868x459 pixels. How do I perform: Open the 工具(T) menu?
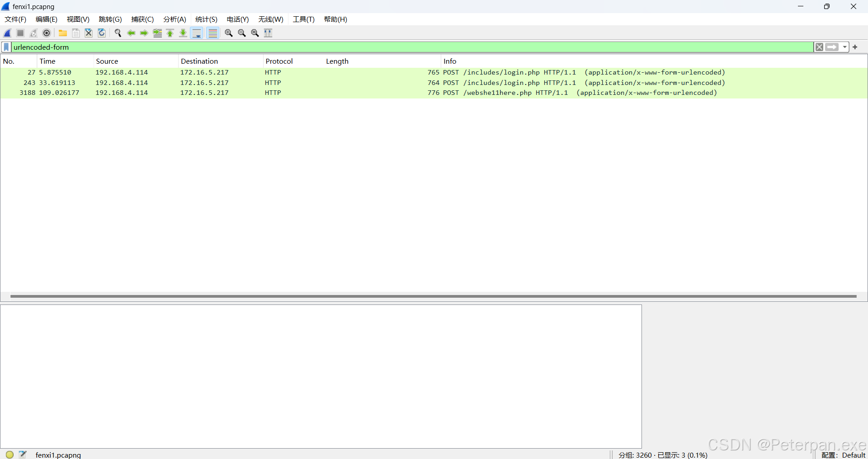[304, 19]
